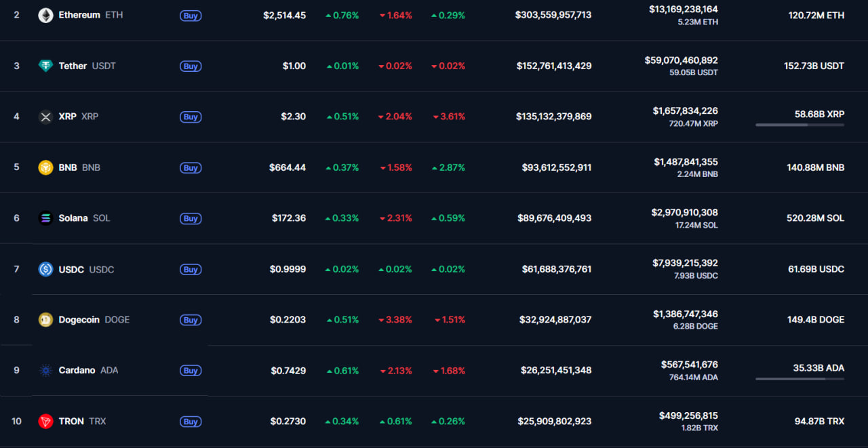Image resolution: width=868 pixels, height=448 pixels.
Task: Open the Ethereum coin page link
Action: 91,15
